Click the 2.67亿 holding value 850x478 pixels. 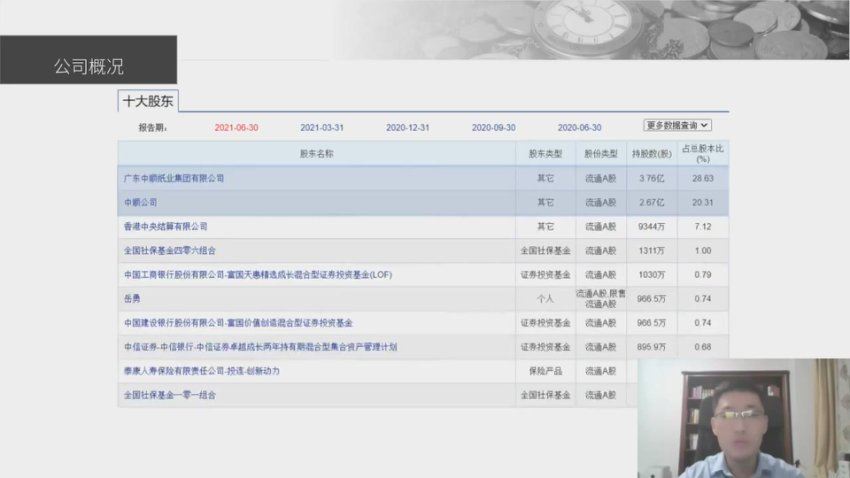point(652,202)
